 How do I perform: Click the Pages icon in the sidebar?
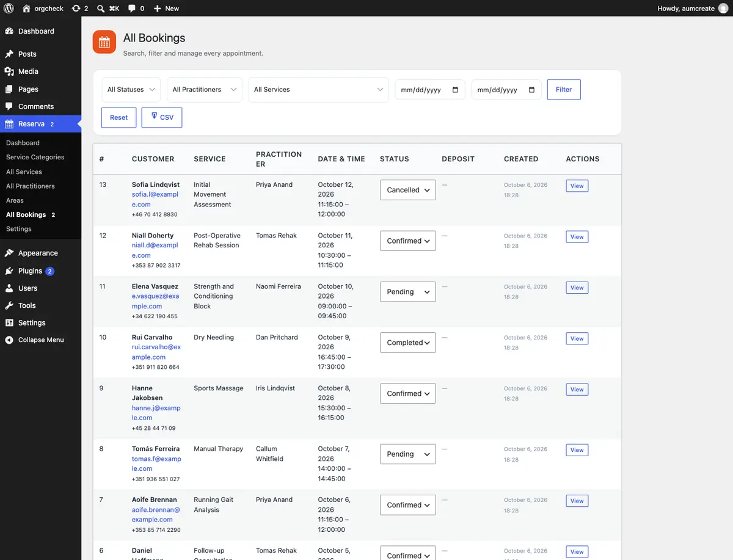[9, 89]
